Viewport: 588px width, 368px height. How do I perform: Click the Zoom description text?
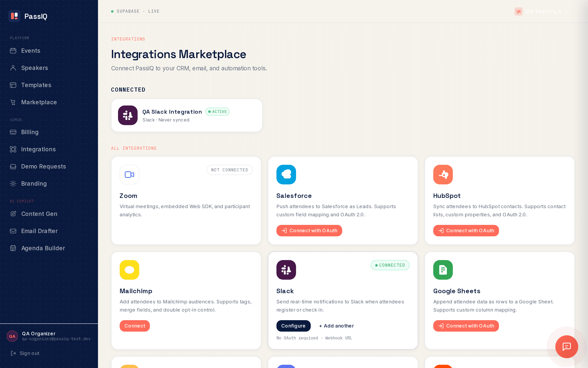tap(185, 211)
